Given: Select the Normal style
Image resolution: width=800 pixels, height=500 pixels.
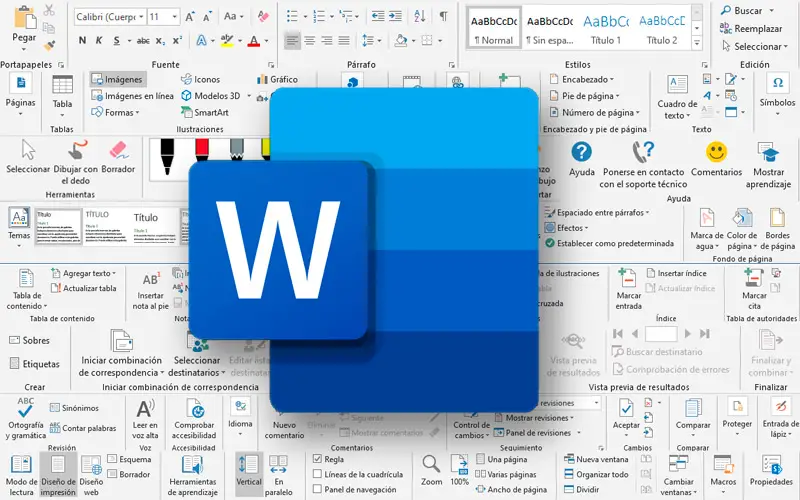Looking at the screenshot, I should [494, 29].
